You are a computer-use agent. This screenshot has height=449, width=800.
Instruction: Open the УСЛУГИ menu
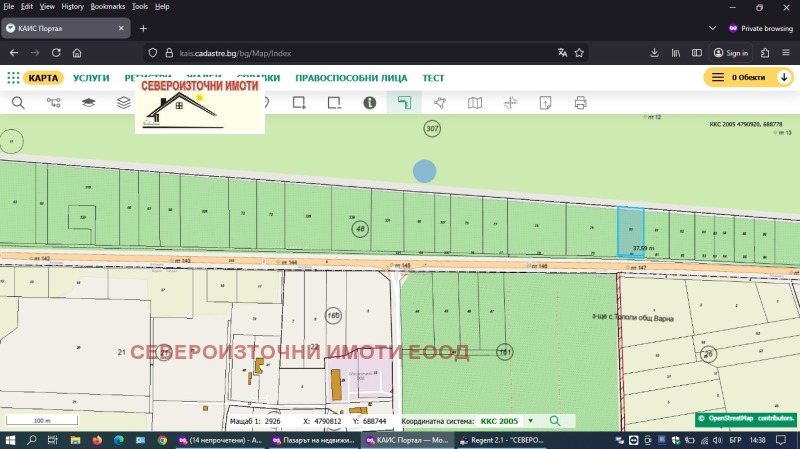[x=92, y=77]
